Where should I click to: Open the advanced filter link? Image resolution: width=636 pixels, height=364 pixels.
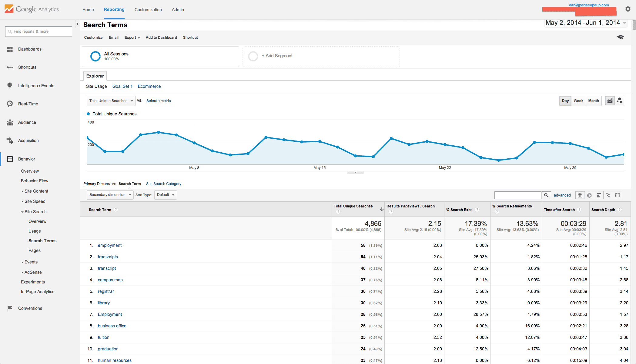point(562,195)
